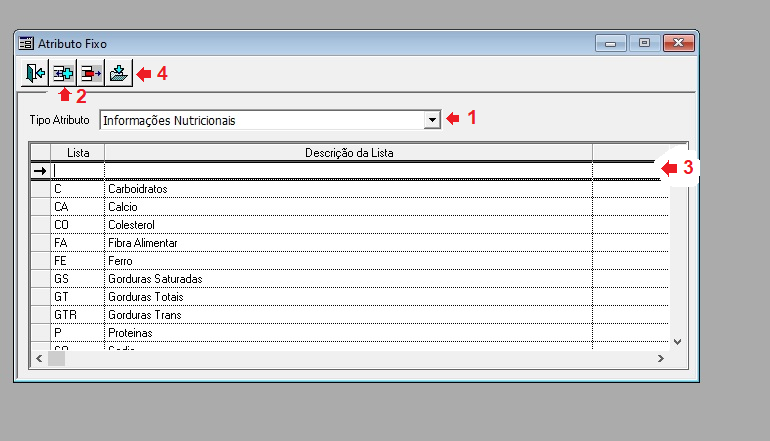Screen dimensions: 770x441
Task: Click the CA code cell
Action: click(78, 207)
